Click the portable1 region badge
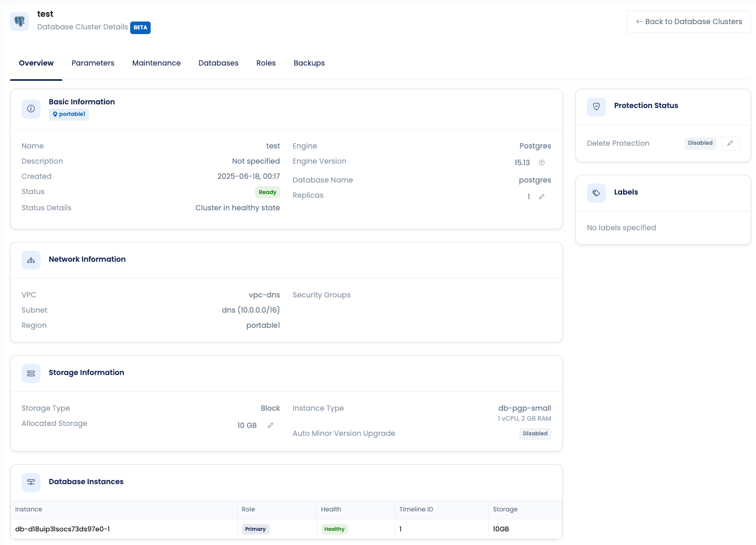 click(x=68, y=114)
